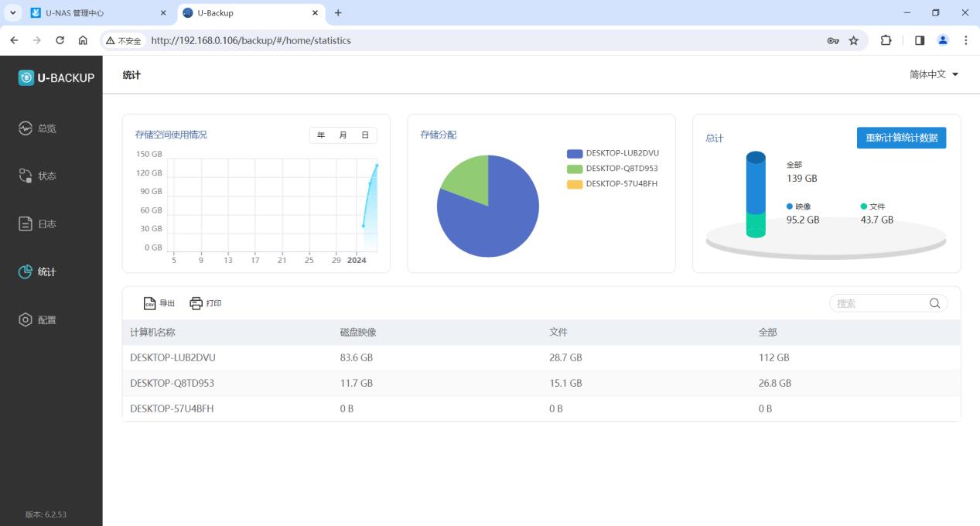Click the browser extensions puzzle icon
The width and height of the screenshot is (980, 526).
point(886,40)
